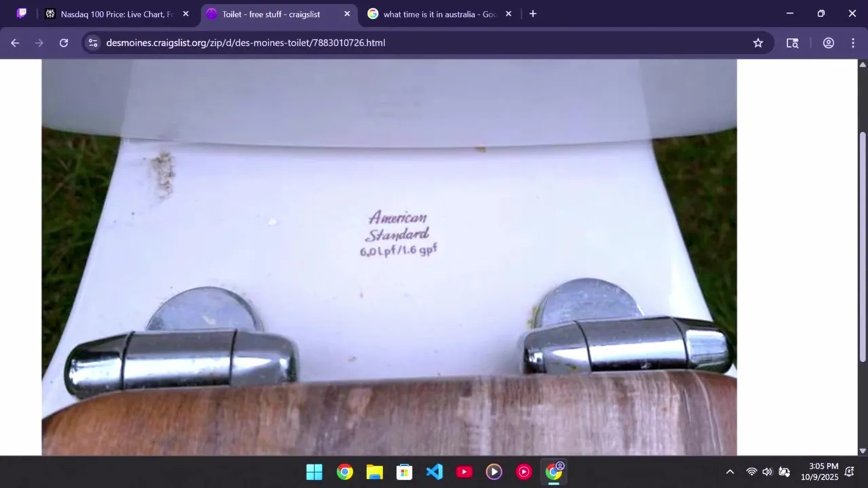Close the Toilet craigslist tab
868x488 pixels.
coord(347,14)
